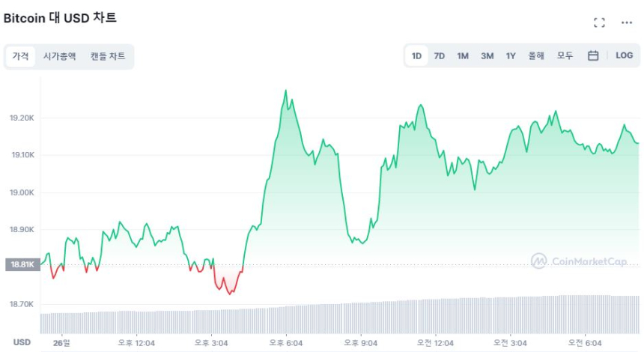This screenshot has height=352, width=644.
Task: Open the calendar date range picker
Action: point(593,55)
